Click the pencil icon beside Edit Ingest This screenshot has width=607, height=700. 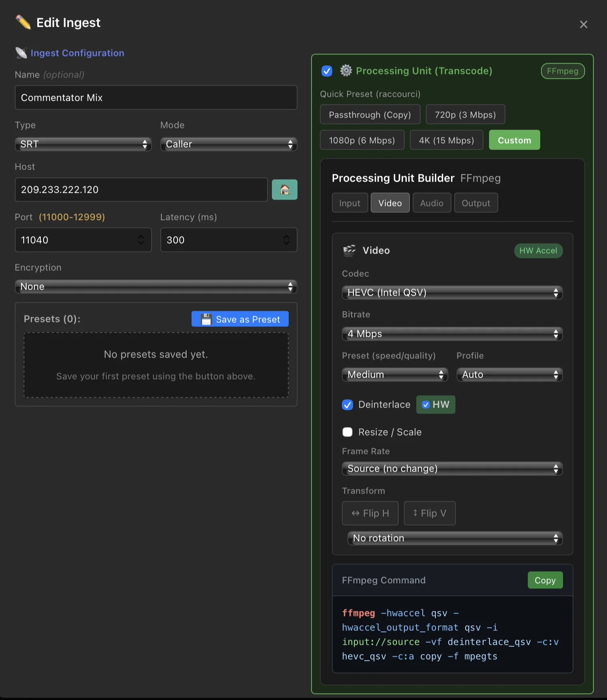(23, 22)
